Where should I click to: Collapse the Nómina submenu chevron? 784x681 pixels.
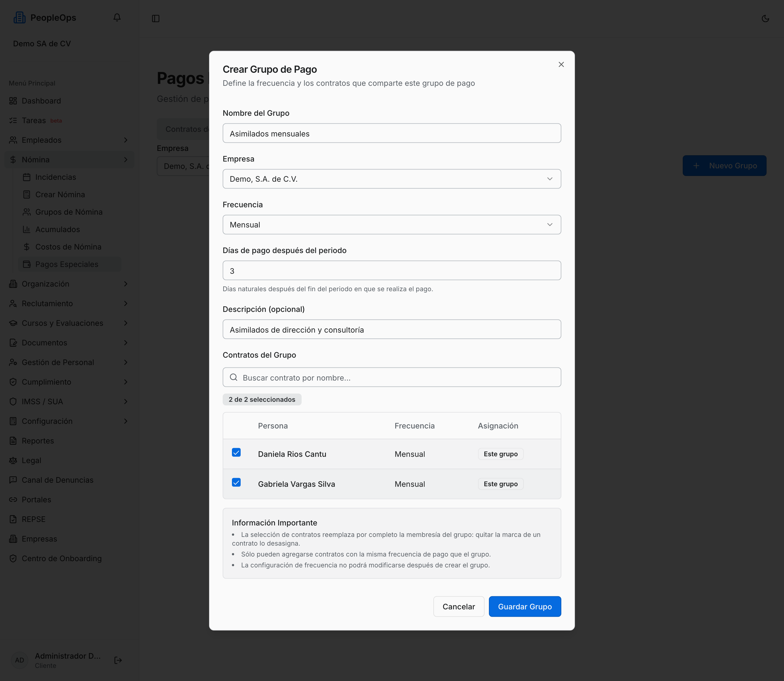pos(126,160)
